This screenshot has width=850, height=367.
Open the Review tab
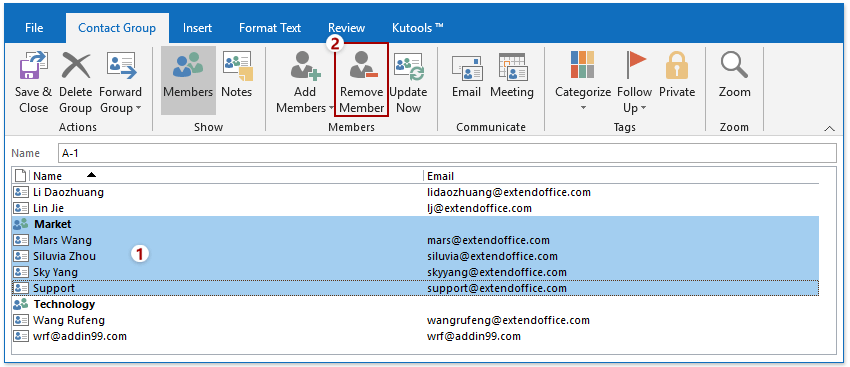click(346, 28)
